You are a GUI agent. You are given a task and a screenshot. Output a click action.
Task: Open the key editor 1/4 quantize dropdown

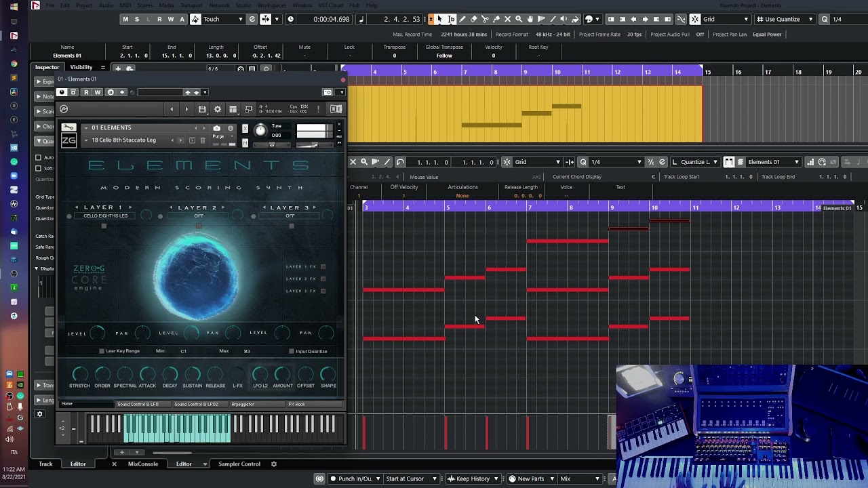click(x=616, y=162)
